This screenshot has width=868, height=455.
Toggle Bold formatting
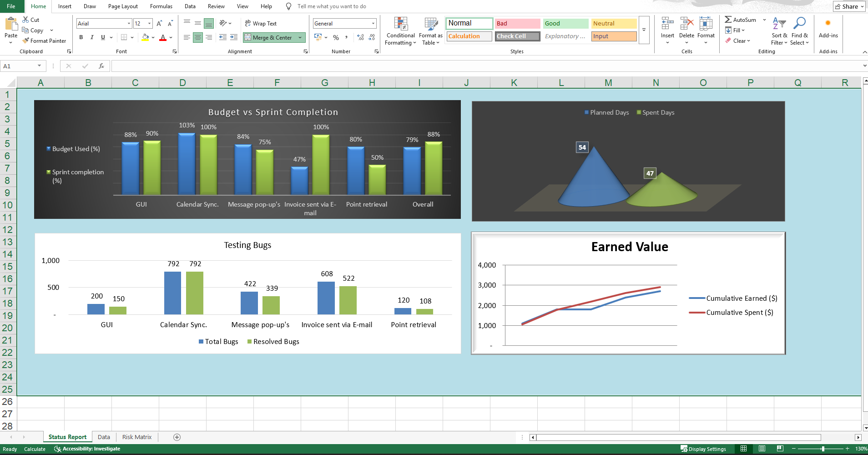pos(81,37)
